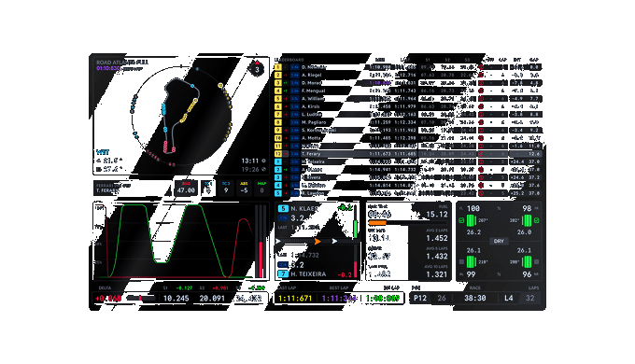
Task: Click the yellow position 1 badge in leaderboard
Action: (x=278, y=67)
